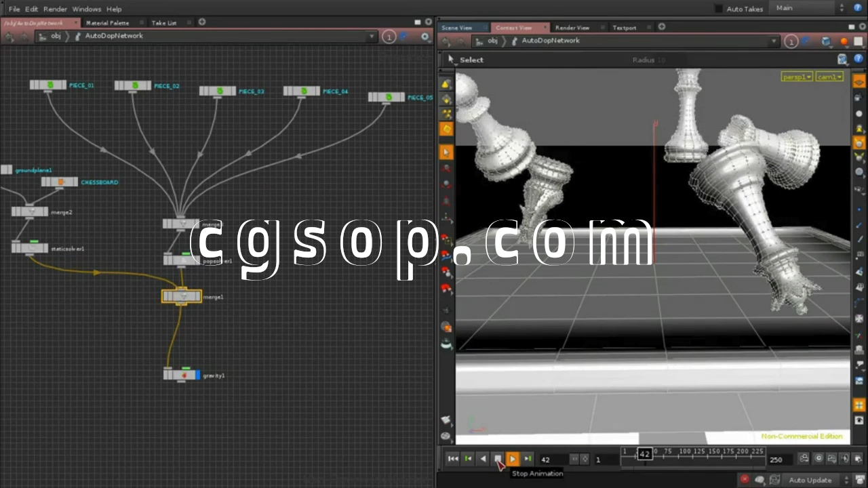Toggle the orange display option at right toolbar top
868x488 pixels.
tap(859, 82)
